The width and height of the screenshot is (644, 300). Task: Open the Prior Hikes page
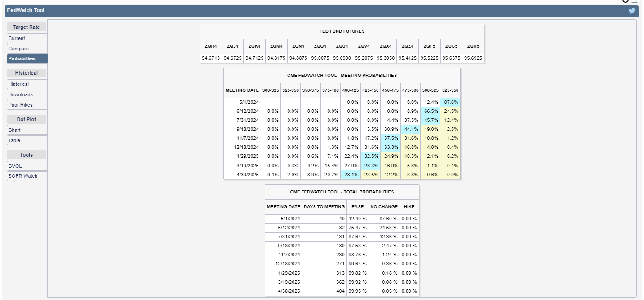(x=27, y=105)
